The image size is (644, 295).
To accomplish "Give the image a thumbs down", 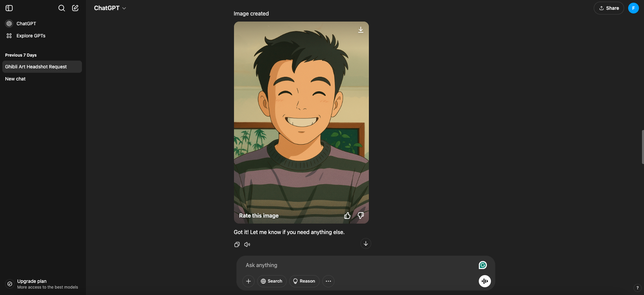I will pos(361,216).
